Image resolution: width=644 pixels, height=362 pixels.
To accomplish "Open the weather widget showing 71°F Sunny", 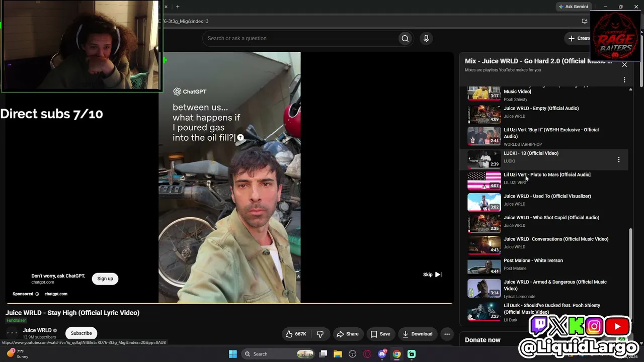I will (x=18, y=354).
